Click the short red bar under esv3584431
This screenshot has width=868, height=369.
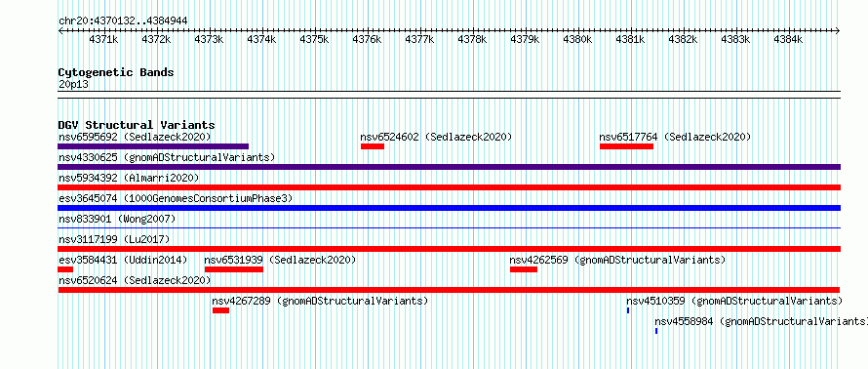click(x=65, y=269)
